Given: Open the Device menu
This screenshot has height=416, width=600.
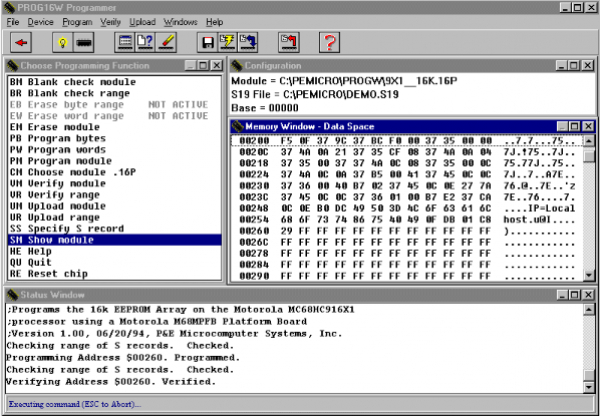Looking at the screenshot, I should point(40,21).
